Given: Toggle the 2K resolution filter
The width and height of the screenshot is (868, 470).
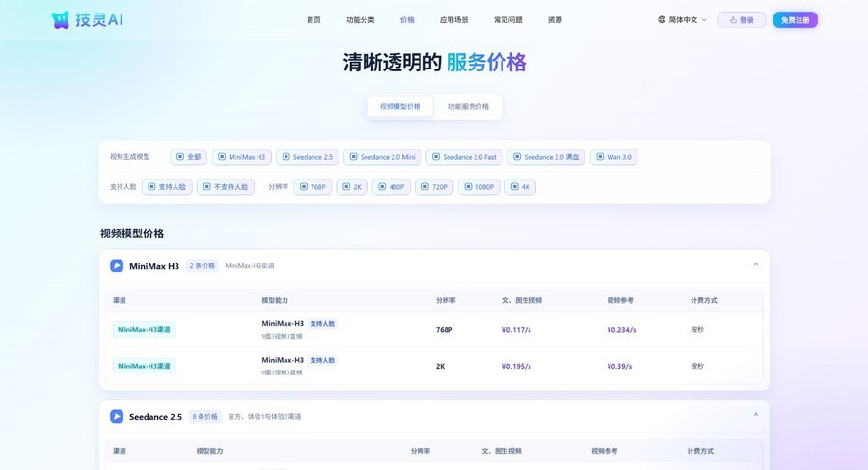Looking at the screenshot, I should [352, 187].
